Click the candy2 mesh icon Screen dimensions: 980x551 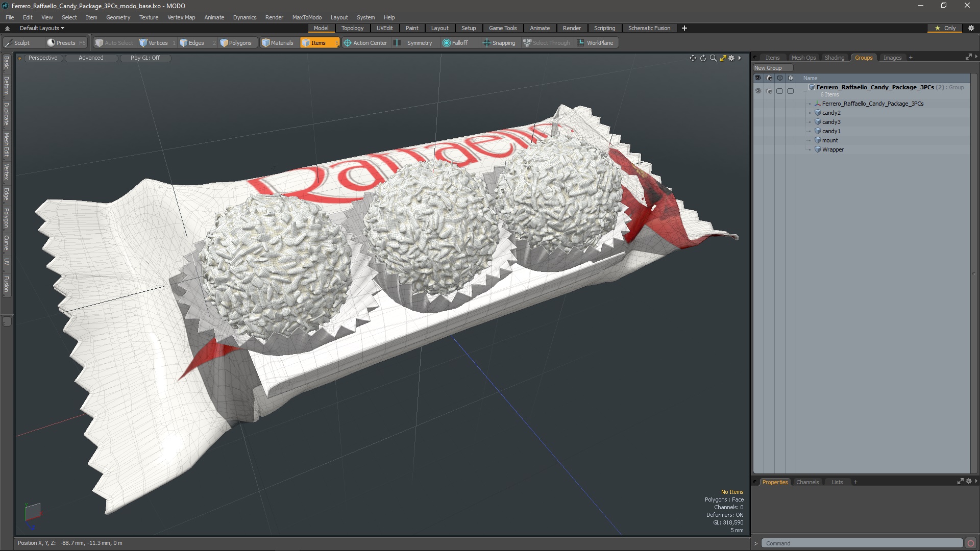(818, 113)
